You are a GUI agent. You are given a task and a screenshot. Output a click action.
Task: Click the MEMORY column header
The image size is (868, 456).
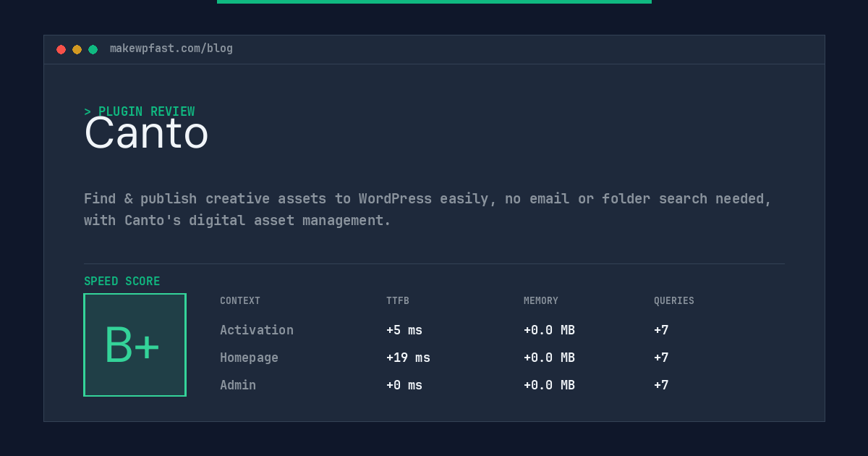[541, 301]
